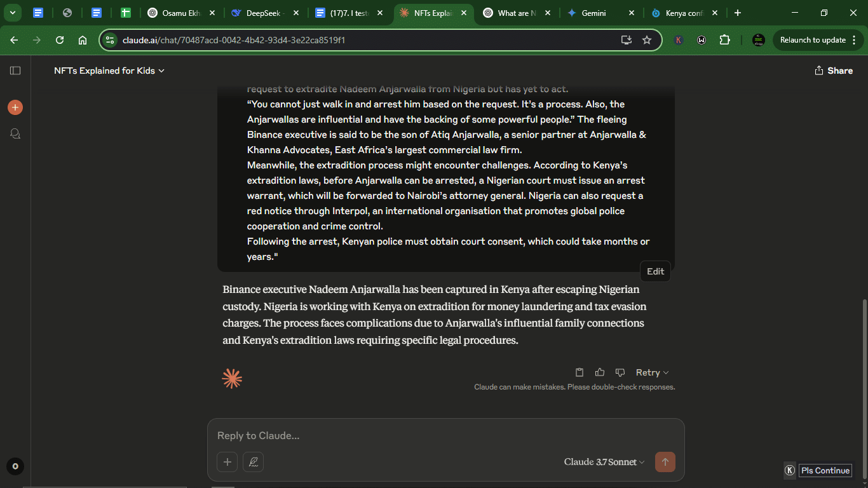Give the response a thumbs up
The width and height of the screenshot is (868, 488).
point(600,372)
